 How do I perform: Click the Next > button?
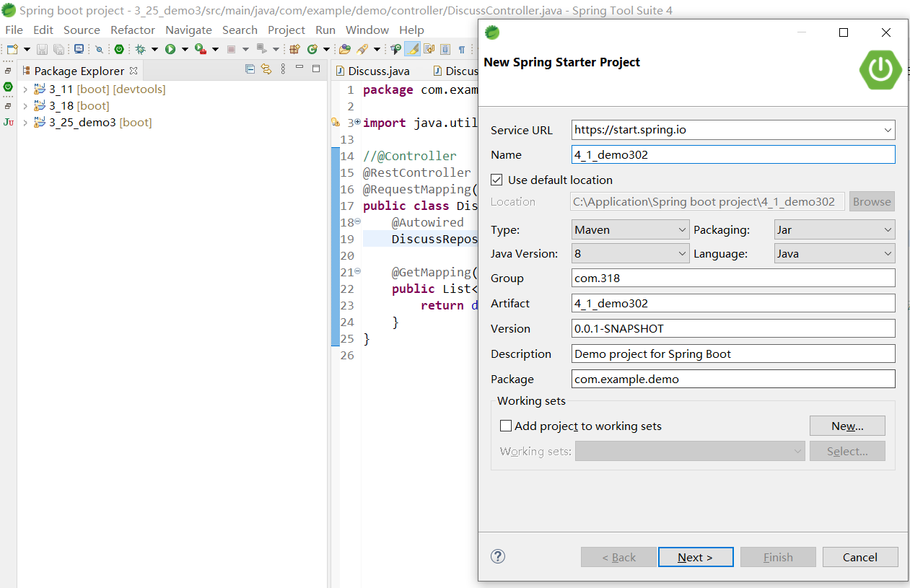tap(695, 557)
